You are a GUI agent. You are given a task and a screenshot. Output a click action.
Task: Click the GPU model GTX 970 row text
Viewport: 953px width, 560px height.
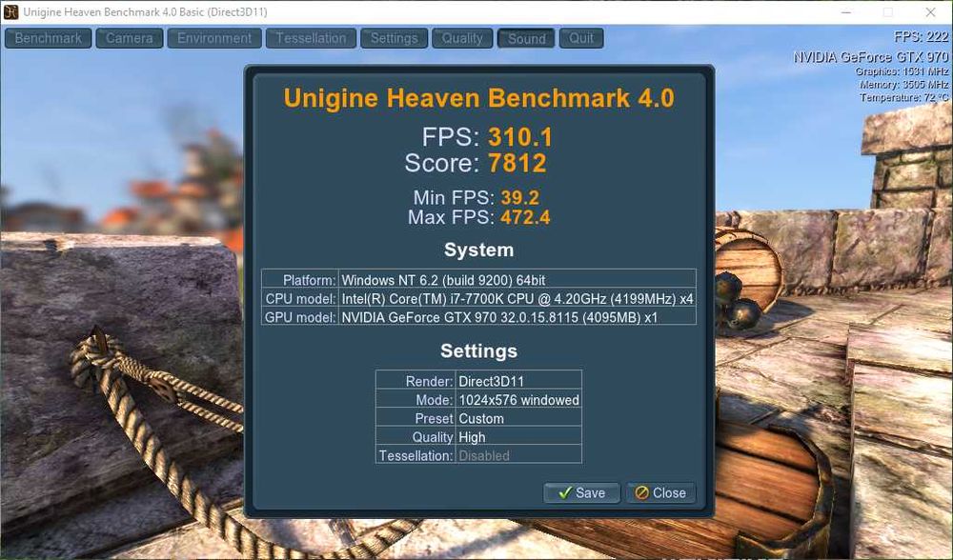(499, 317)
